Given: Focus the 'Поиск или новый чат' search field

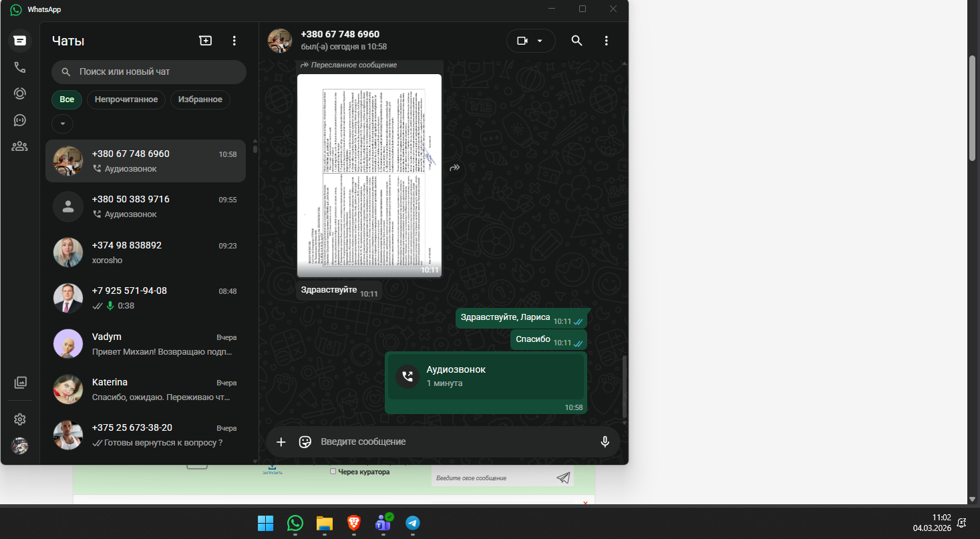Looking at the screenshot, I should click(x=149, y=72).
